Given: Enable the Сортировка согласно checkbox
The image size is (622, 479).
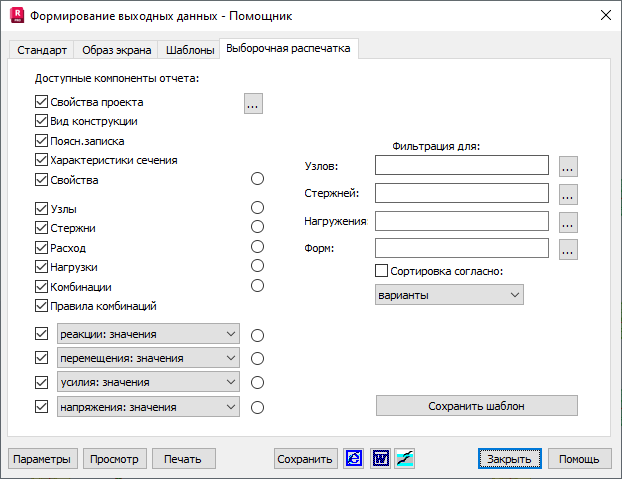Looking at the screenshot, I should pyautogui.click(x=381, y=270).
